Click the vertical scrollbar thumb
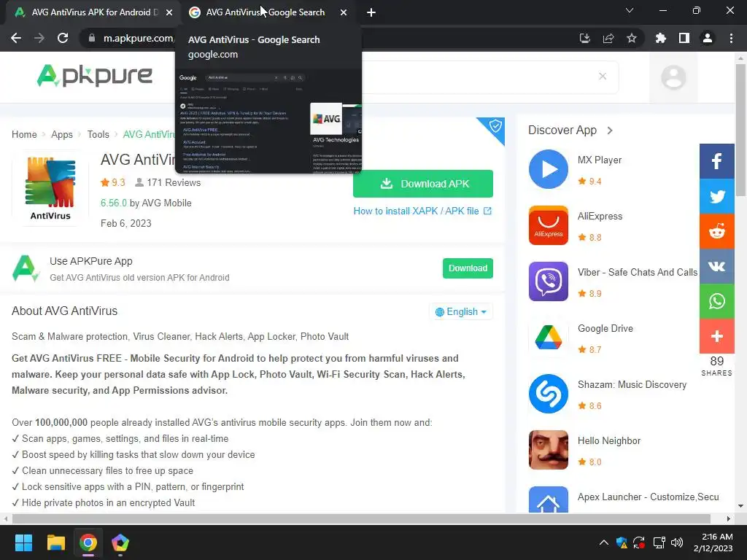Viewport: 747px width, 560px height. point(740,130)
